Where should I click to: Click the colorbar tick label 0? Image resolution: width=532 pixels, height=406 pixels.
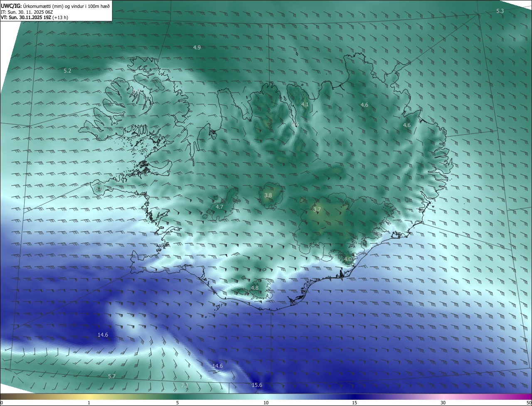[x=2, y=403]
